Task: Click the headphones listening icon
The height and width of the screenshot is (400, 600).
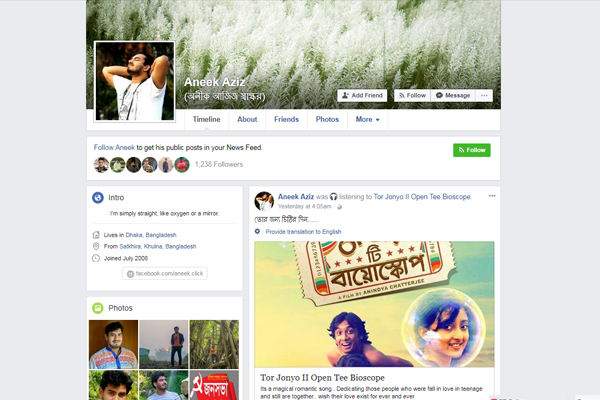Action: [x=334, y=197]
